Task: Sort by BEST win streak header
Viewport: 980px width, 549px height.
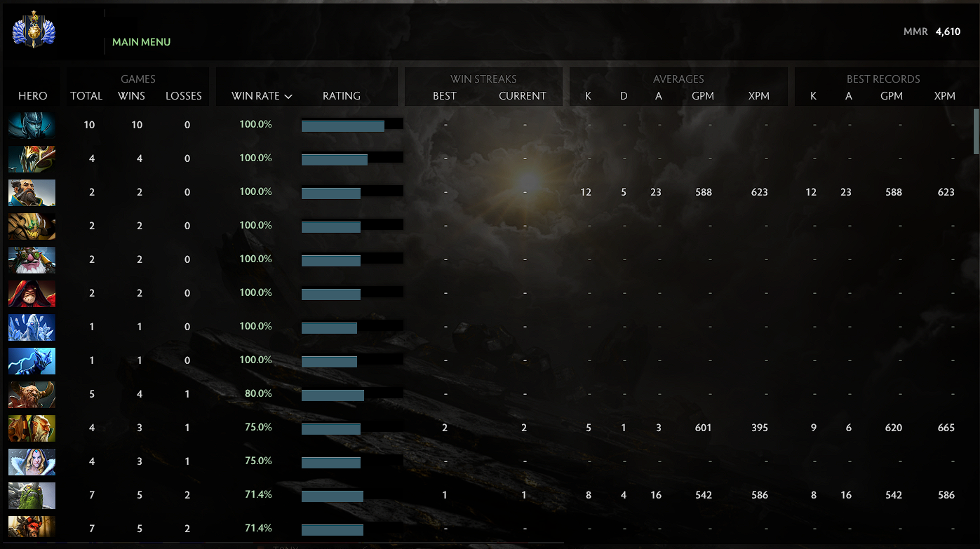Action: click(x=445, y=96)
